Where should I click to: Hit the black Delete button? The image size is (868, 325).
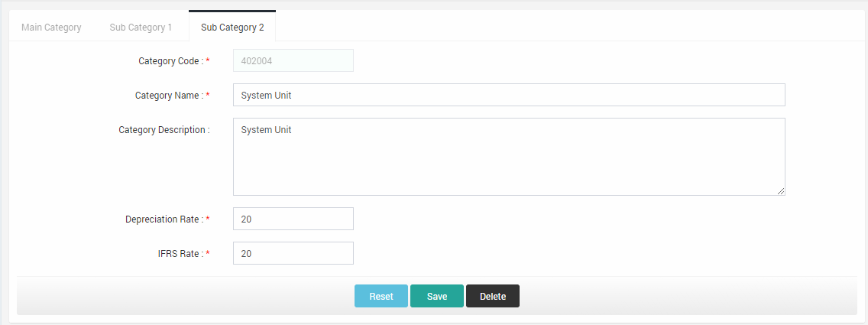pyautogui.click(x=492, y=297)
